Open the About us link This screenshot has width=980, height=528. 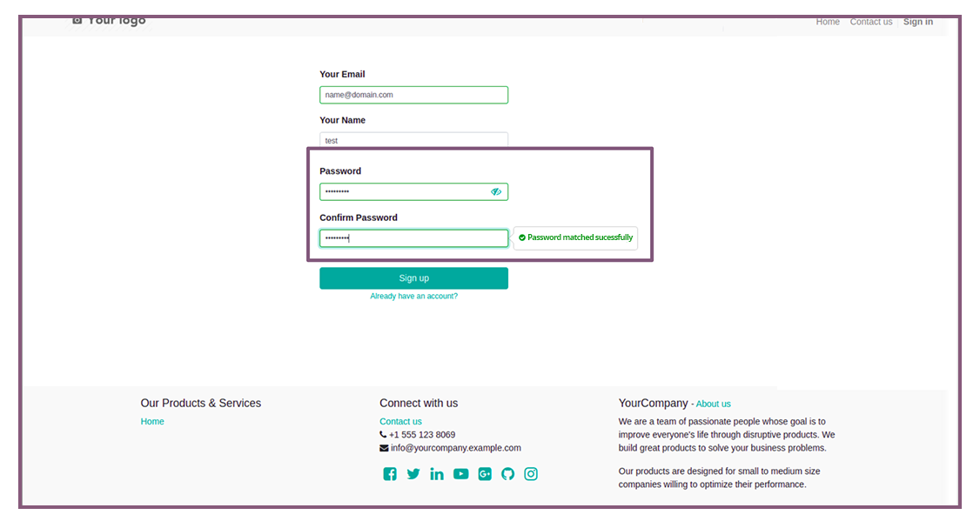tap(713, 404)
